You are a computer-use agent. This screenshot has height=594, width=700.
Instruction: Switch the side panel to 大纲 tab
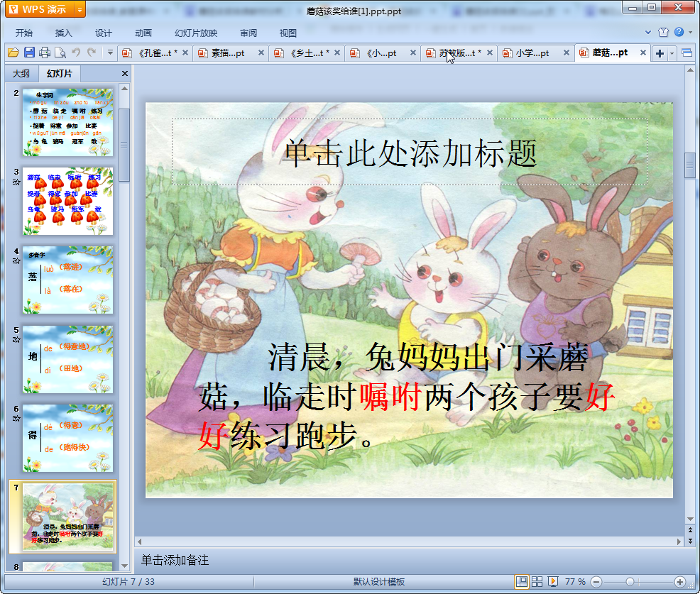pos(21,73)
